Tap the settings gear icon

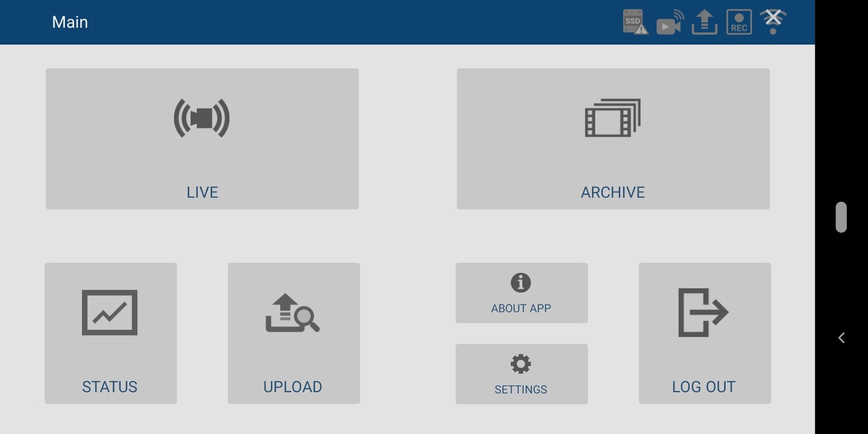click(521, 363)
